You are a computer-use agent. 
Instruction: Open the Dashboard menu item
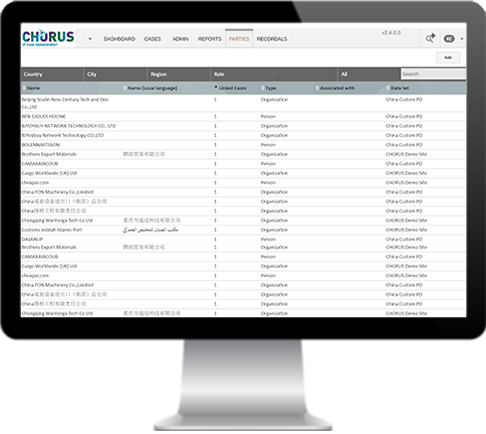tap(119, 39)
